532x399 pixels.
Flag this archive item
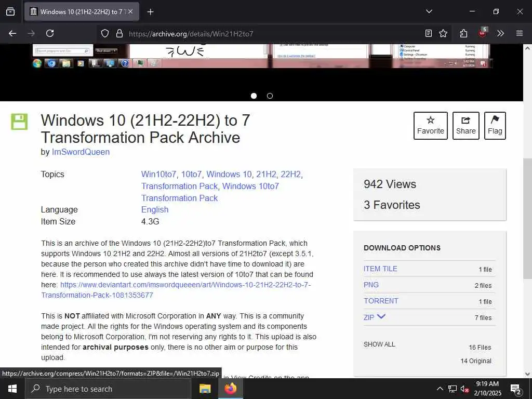[495, 126]
